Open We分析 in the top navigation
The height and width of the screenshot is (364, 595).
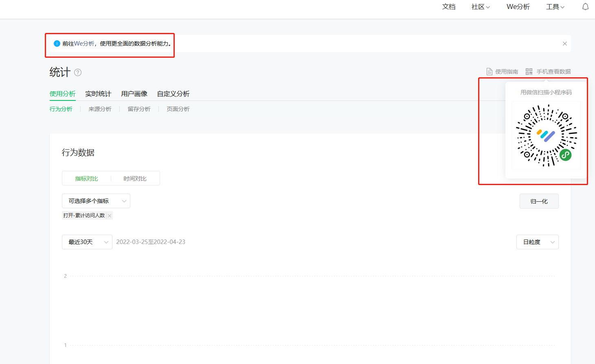click(518, 7)
